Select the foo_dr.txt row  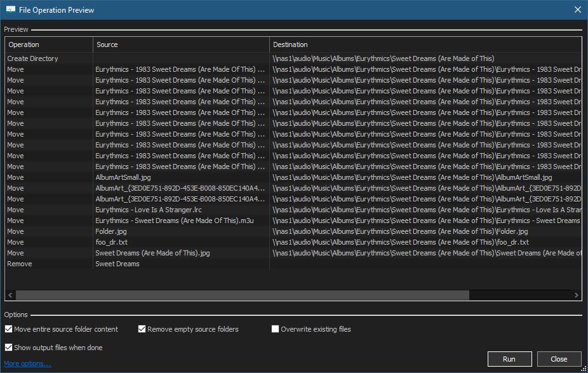(x=111, y=242)
